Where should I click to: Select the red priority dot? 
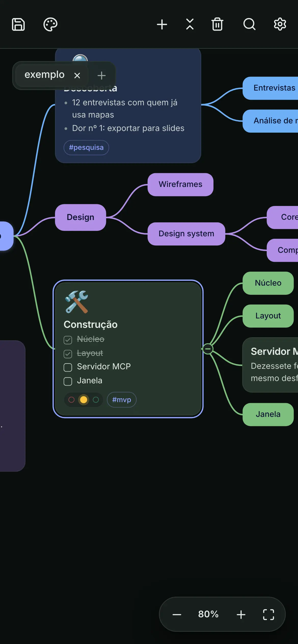(x=72, y=400)
